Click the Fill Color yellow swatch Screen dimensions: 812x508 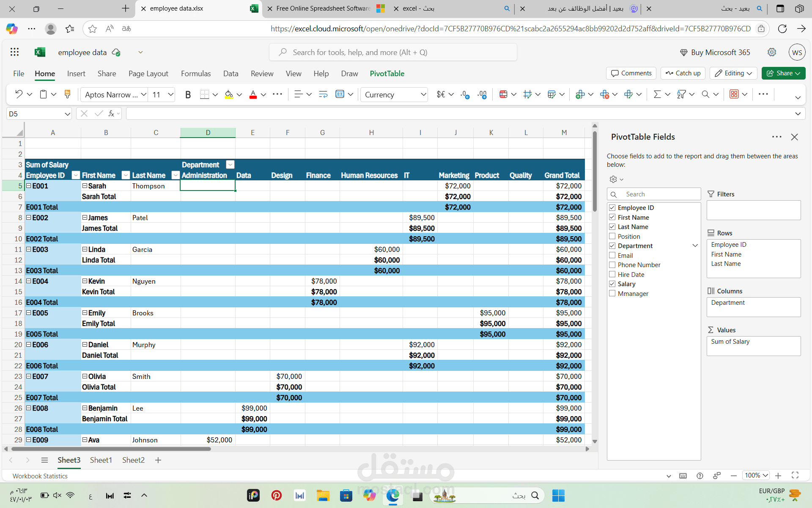(229, 94)
